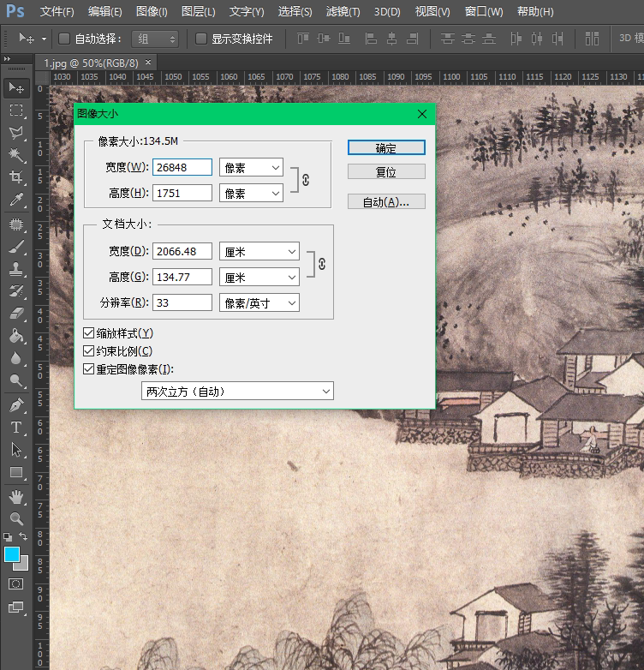Open the 图层(L) menu
This screenshot has height=670, width=644.
click(198, 11)
